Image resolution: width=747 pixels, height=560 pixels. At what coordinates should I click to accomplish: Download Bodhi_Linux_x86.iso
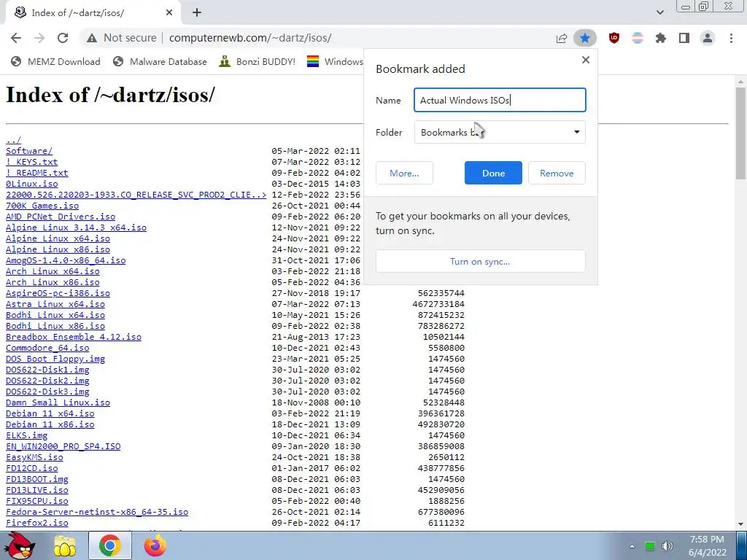pos(55,326)
